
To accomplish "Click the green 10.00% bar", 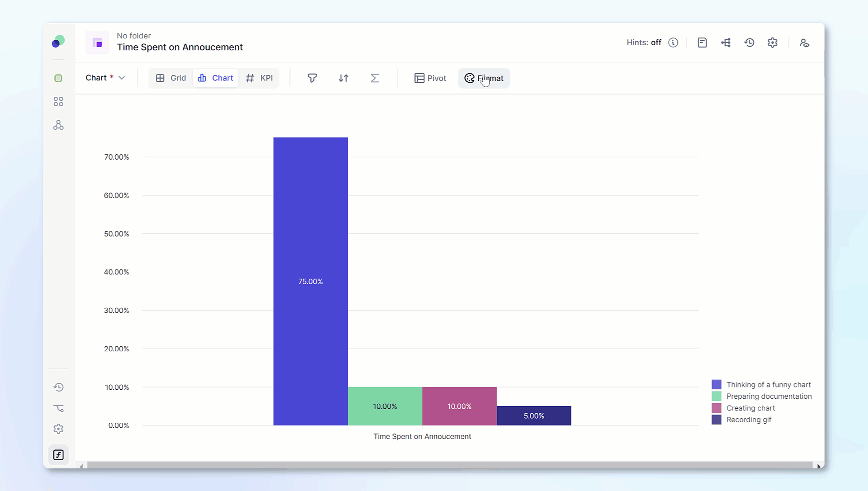I will [x=385, y=406].
